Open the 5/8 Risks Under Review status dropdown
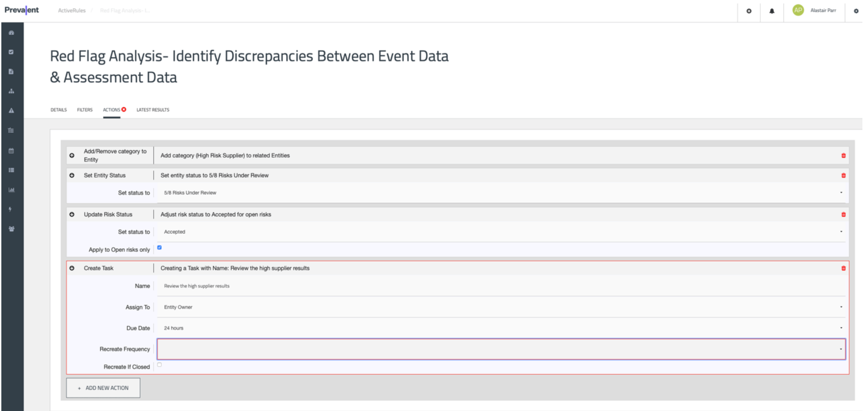Viewport: 868px width, 411px height. click(501, 193)
